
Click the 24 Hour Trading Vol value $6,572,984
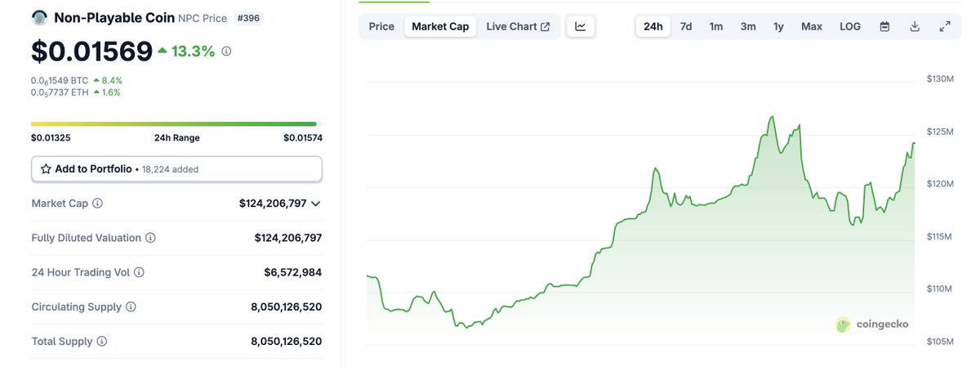[x=292, y=272]
